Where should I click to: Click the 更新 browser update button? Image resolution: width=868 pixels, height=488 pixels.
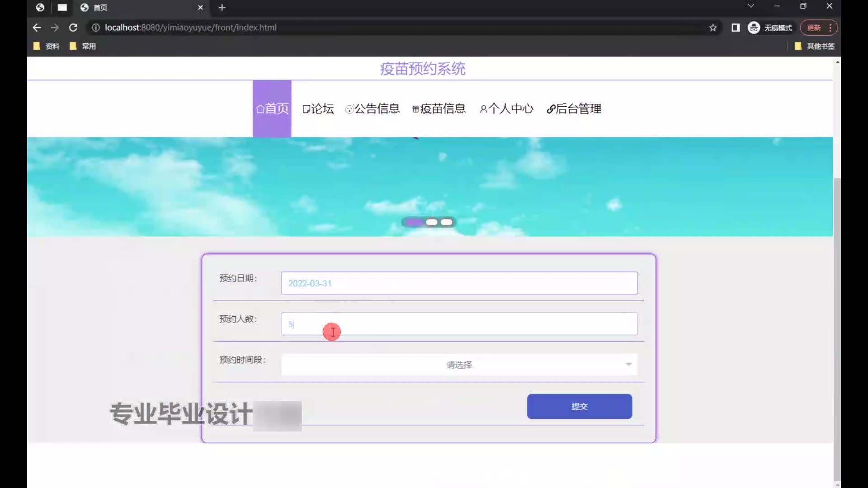pyautogui.click(x=814, y=28)
